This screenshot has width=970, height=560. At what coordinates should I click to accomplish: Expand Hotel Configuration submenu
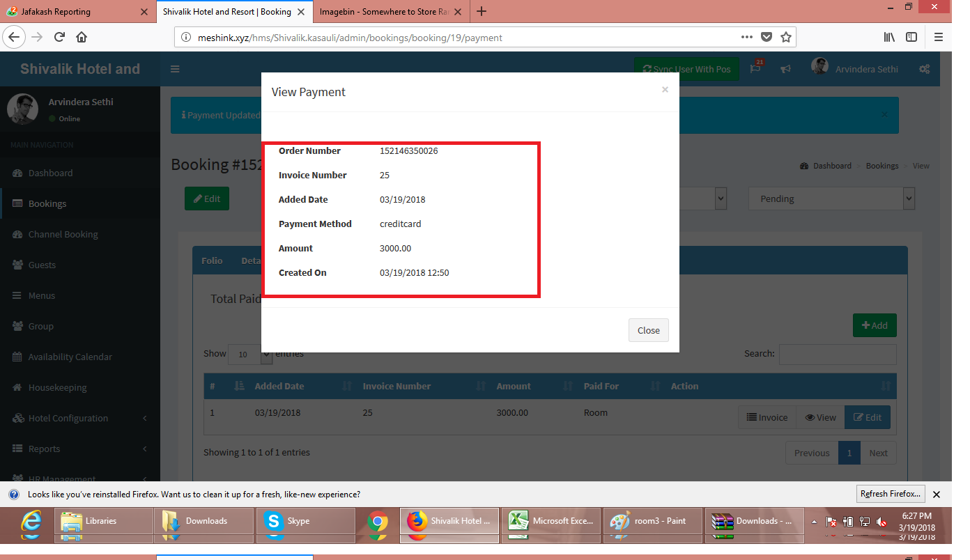(80, 418)
